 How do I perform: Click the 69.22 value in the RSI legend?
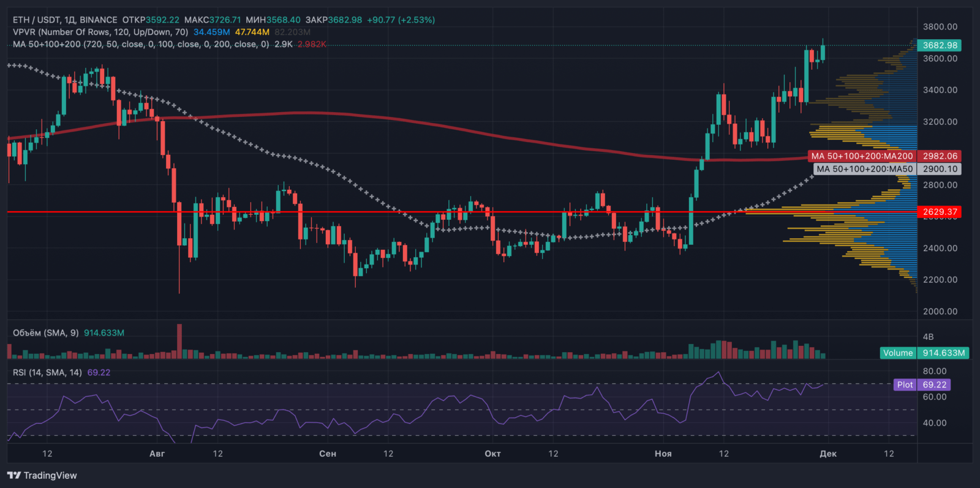click(x=99, y=372)
